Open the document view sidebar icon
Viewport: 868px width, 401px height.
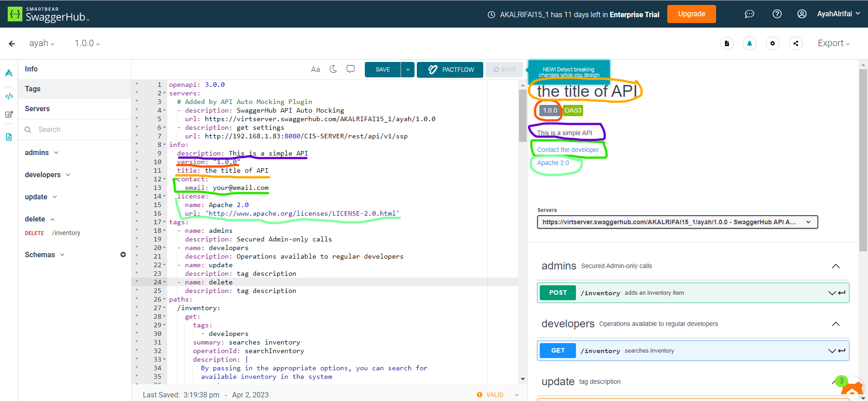click(x=9, y=137)
